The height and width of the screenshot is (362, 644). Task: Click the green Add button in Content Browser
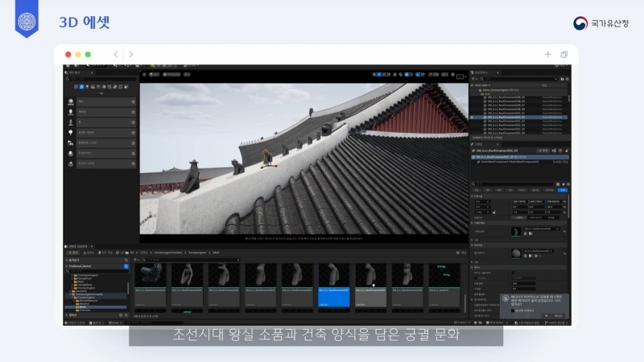[x=74, y=253]
